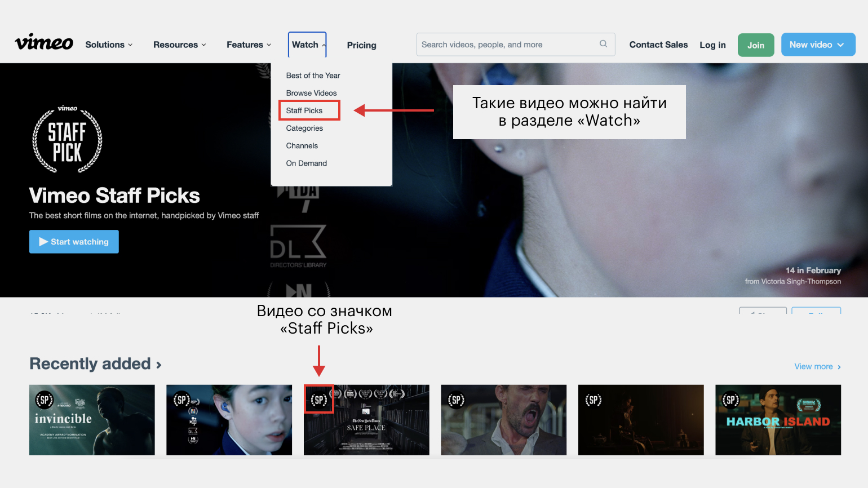Image resolution: width=868 pixels, height=488 pixels.
Task: Focus the search videos field
Action: click(x=516, y=45)
